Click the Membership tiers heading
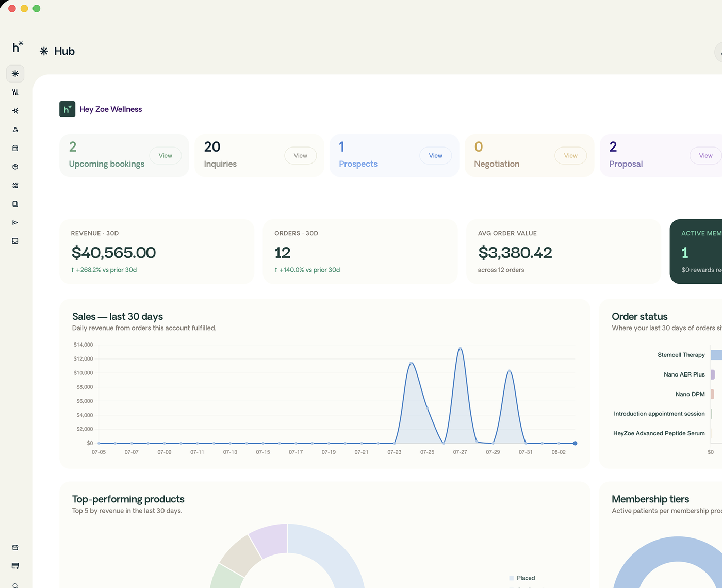The image size is (722, 588). tap(650, 499)
